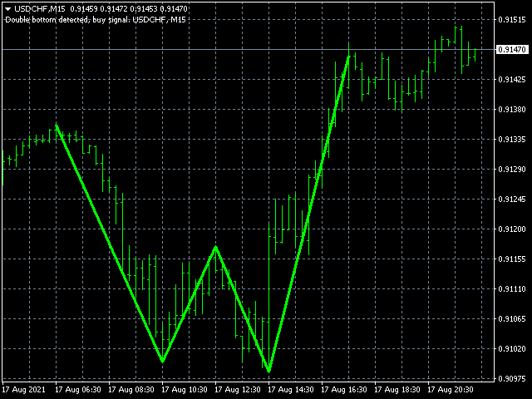The height and width of the screenshot is (399, 532).
Task: Click the 0.91200 price scale label
Action: [x=512, y=229]
